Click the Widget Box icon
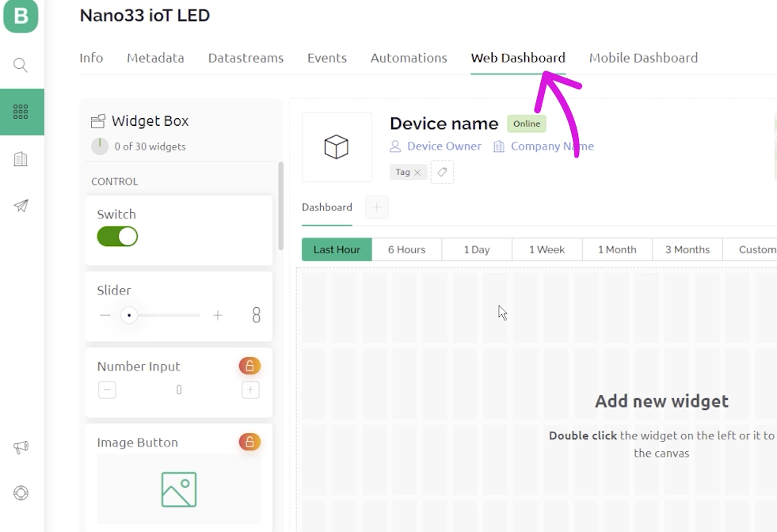 [x=98, y=121]
